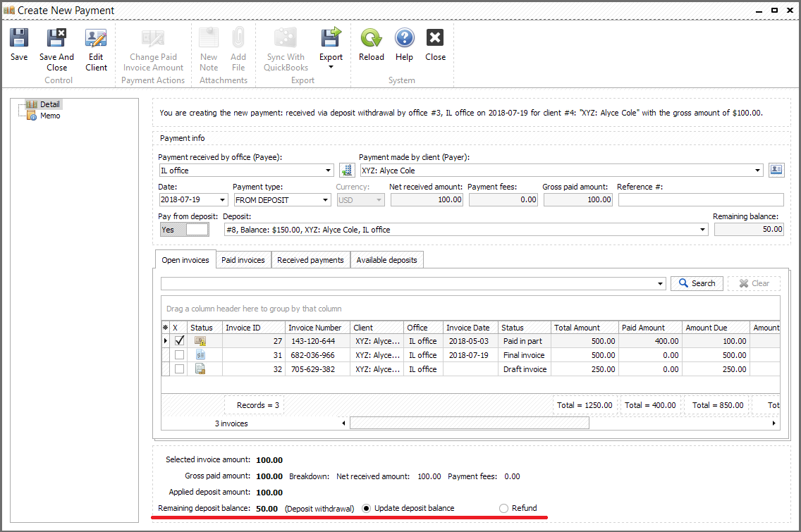Click the Create New Payment window icon

point(9,10)
